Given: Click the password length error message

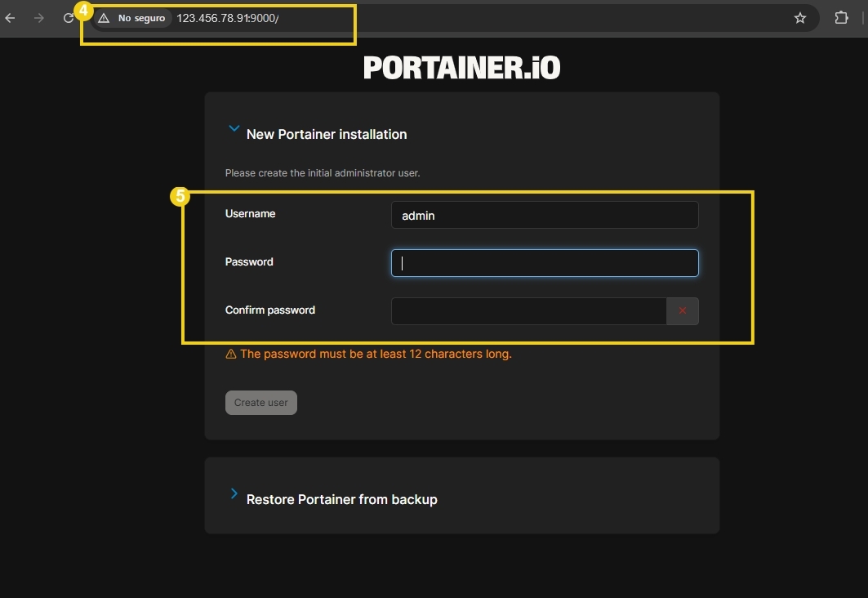Looking at the screenshot, I should [x=374, y=353].
